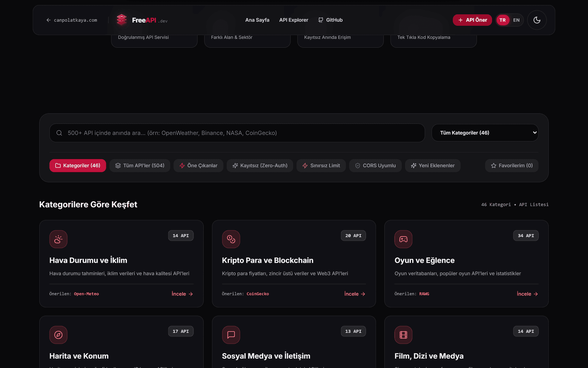Click the Harita ve Konum compass icon
This screenshot has width=588, height=368.
(x=58, y=335)
